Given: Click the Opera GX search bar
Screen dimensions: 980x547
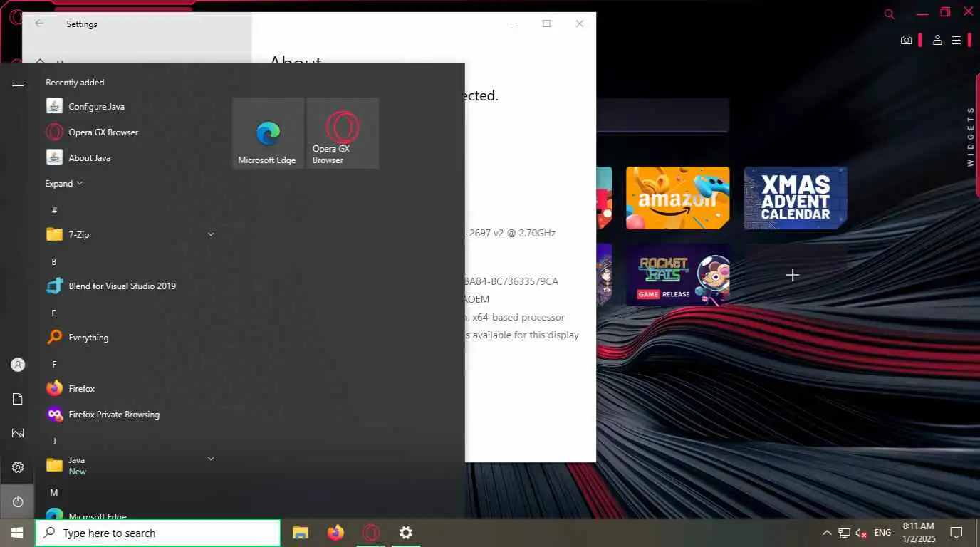Looking at the screenshot, I should (662, 115).
